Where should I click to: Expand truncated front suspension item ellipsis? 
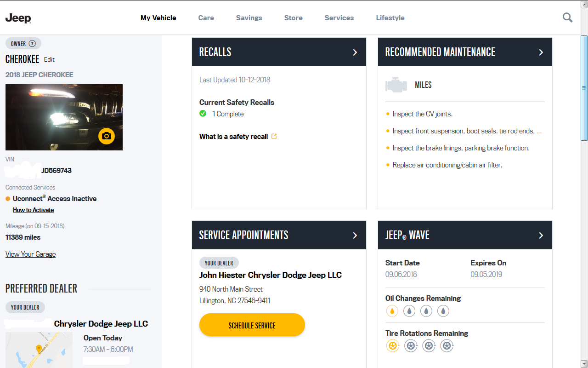(x=539, y=131)
